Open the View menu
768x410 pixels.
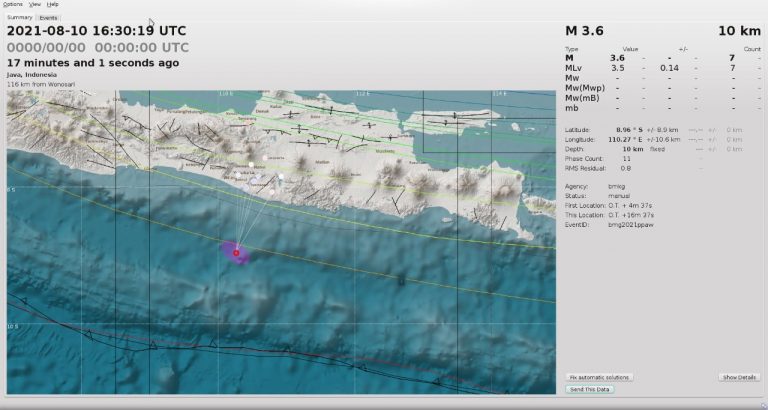35,4
